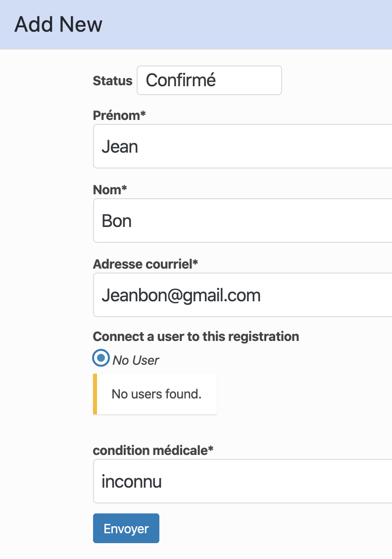Click Connect a user to this registration heading
The width and height of the screenshot is (392, 559).
(196, 336)
